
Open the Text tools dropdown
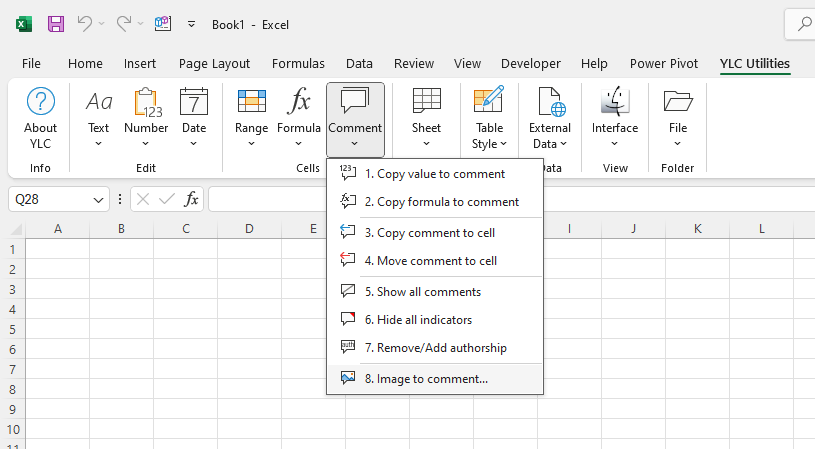pos(98,119)
